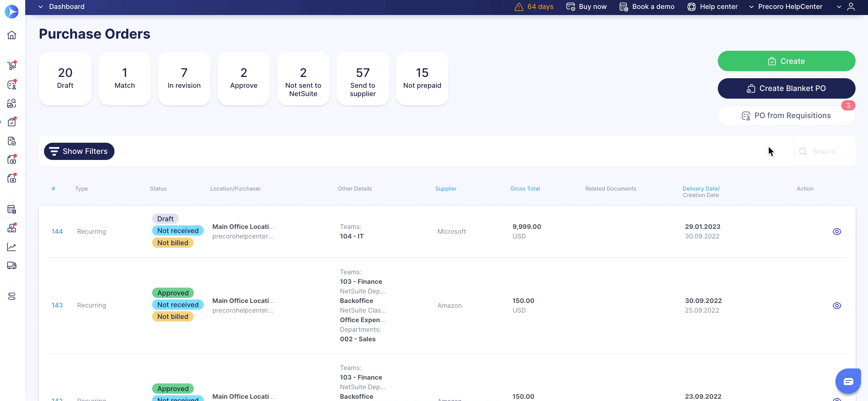This screenshot has width=868, height=401.
Task: Open the chat support widget
Action: (848, 381)
